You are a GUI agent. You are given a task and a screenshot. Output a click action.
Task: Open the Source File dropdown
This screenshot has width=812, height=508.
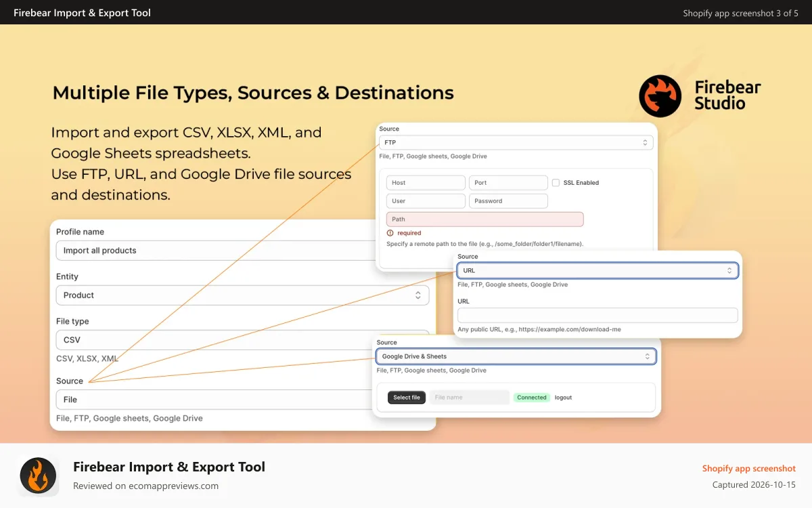pos(215,400)
